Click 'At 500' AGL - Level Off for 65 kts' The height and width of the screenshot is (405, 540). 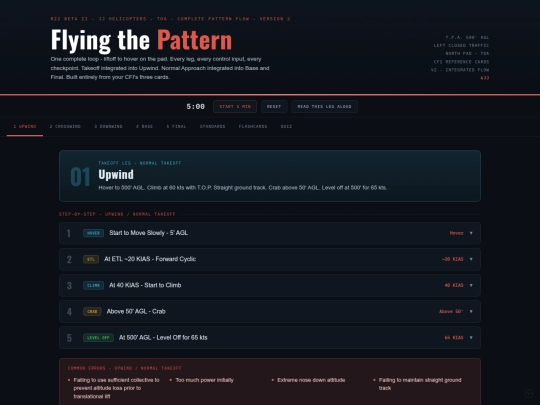click(x=163, y=338)
